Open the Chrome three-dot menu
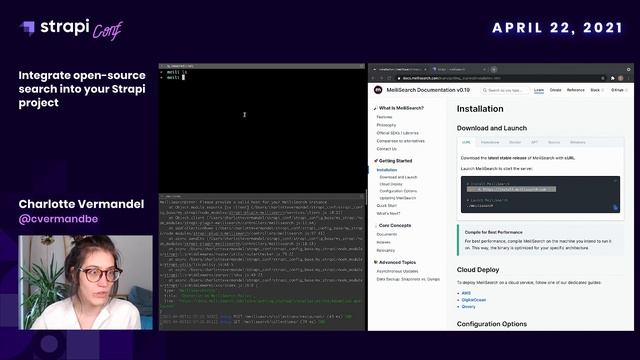Viewport: 640px width, 360px height. [x=629, y=78]
